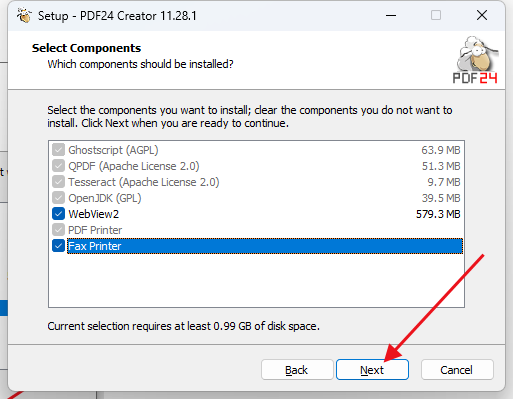Click the QPDF component checkbox
The width and height of the screenshot is (513, 399).
[x=58, y=166]
